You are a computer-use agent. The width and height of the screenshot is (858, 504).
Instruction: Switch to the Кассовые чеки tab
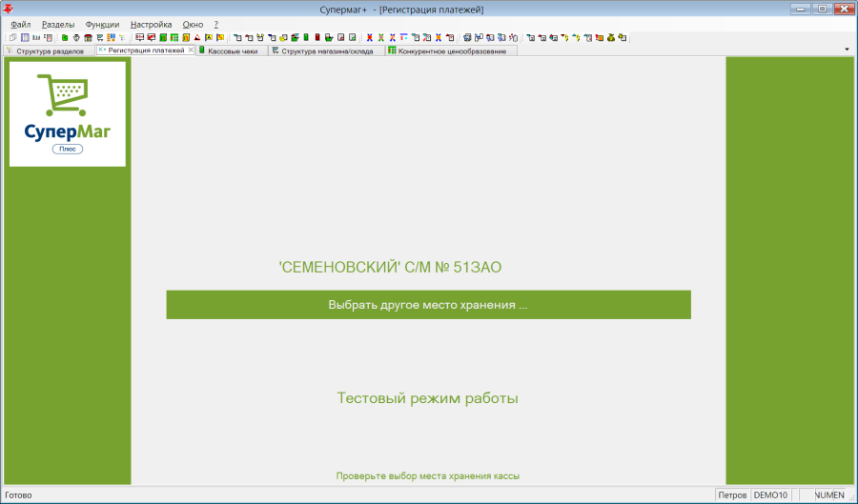pos(232,50)
